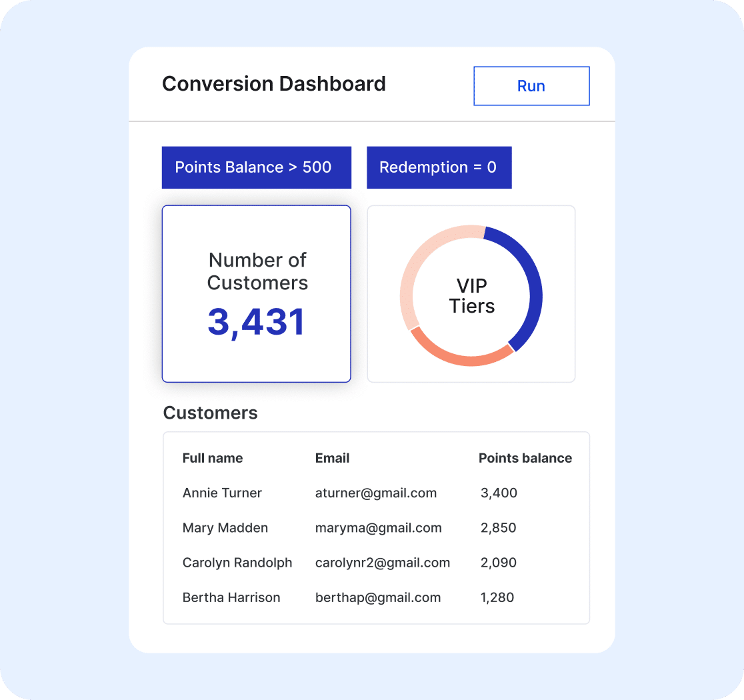Image resolution: width=744 pixels, height=700 pixels.
Task: Sort by the Points balance column header
Action: 525,458
